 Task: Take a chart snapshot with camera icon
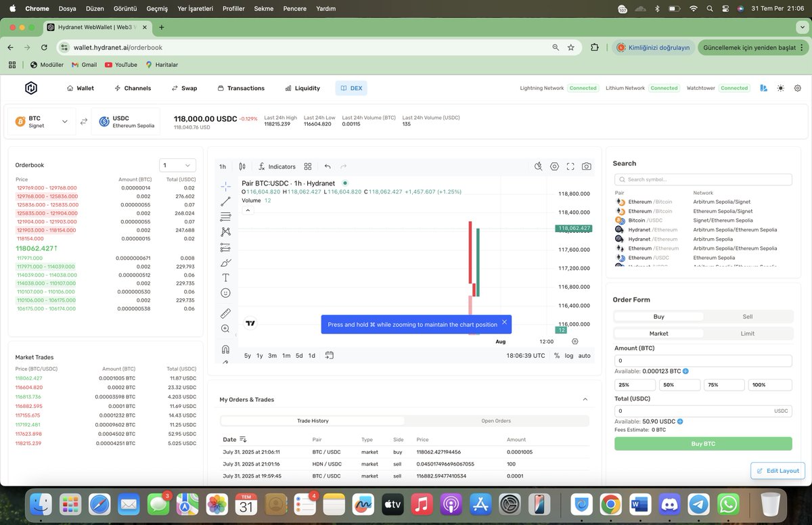tap(587, 166)
